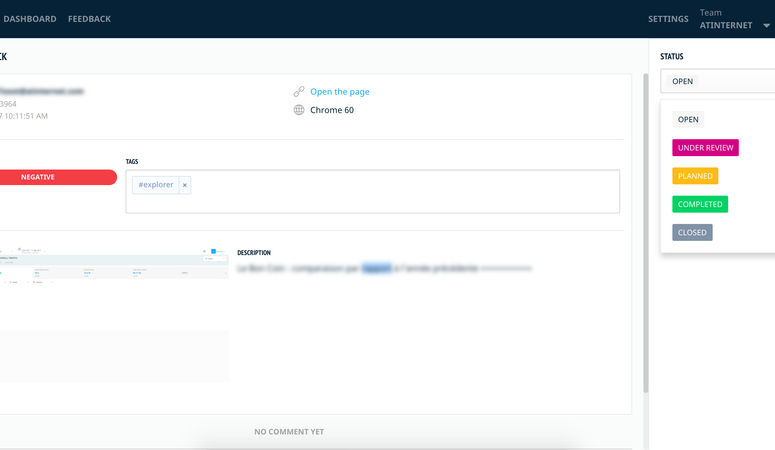The image size is (775, 450).
Task: Click the globe browser icon
Action: tap(299, 110)
